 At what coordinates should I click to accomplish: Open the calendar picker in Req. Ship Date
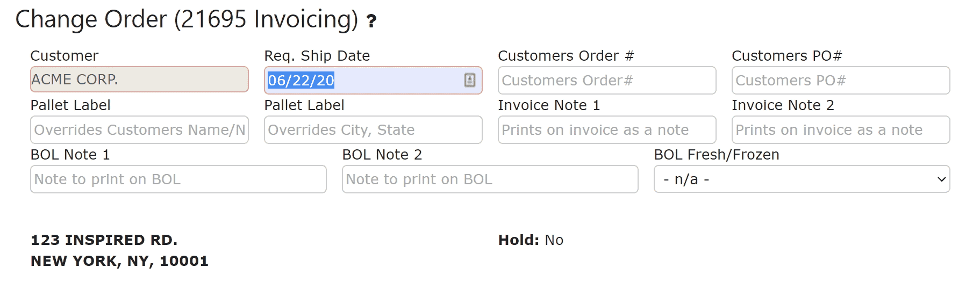tap(469, 80)
